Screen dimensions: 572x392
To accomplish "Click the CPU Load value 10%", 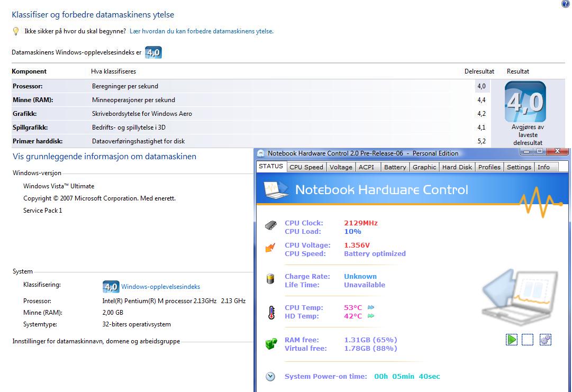I will point(352,232).
